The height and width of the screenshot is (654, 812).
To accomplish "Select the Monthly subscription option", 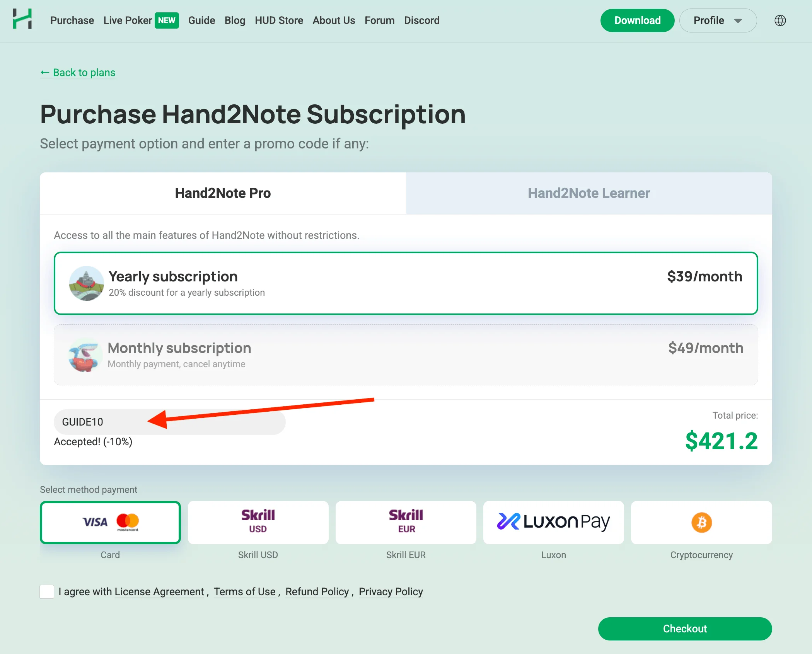I will (x=405, y=354).
